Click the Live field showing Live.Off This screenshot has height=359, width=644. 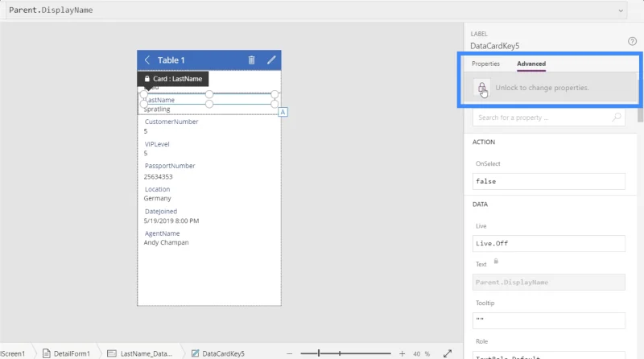tap(549, 243)
